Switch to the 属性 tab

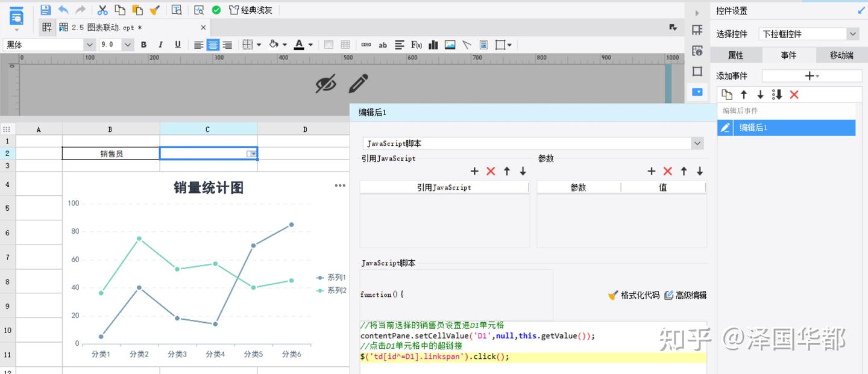735,55
